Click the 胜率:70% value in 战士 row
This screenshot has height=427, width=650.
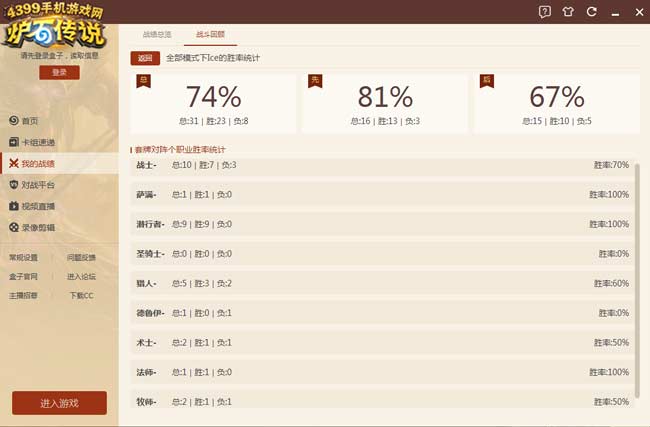click(611, 165)
